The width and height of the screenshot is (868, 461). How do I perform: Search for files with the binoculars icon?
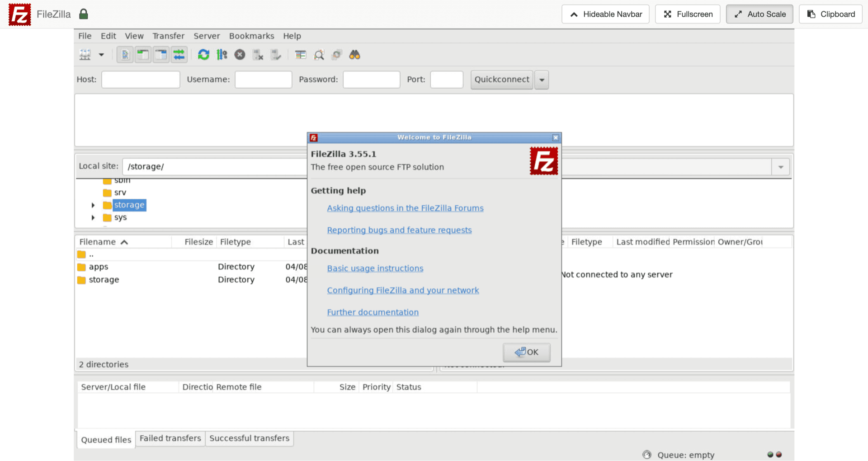coord(355,55)
